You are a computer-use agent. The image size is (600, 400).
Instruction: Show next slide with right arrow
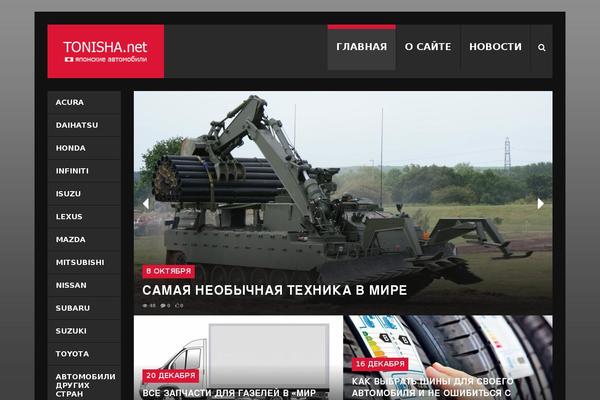coord(540,204)
